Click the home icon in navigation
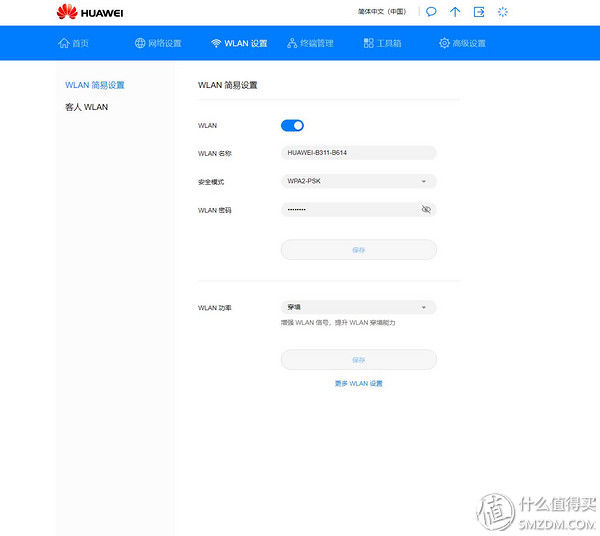 [64, 43]
